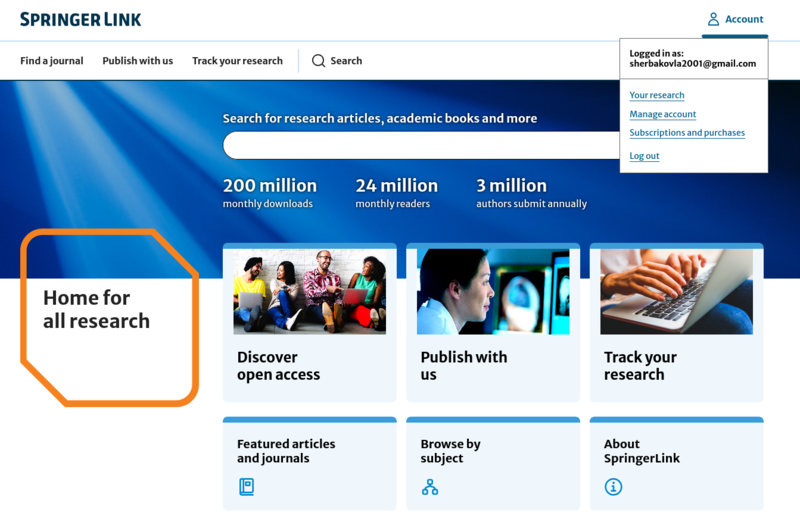Image resolution: width=800 pixels, height=522 pixels.
Task: Click the Home for all research heading
Action: (x=96, y=309)
